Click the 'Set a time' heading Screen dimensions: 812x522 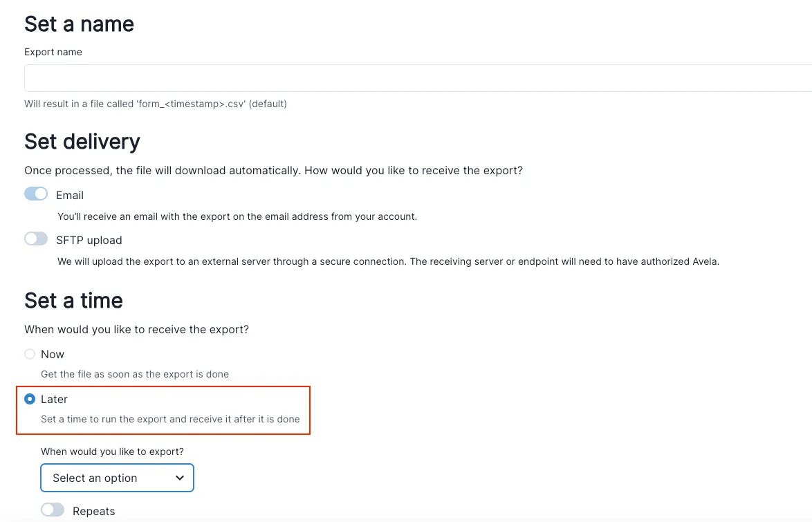[x=73, y=301]
